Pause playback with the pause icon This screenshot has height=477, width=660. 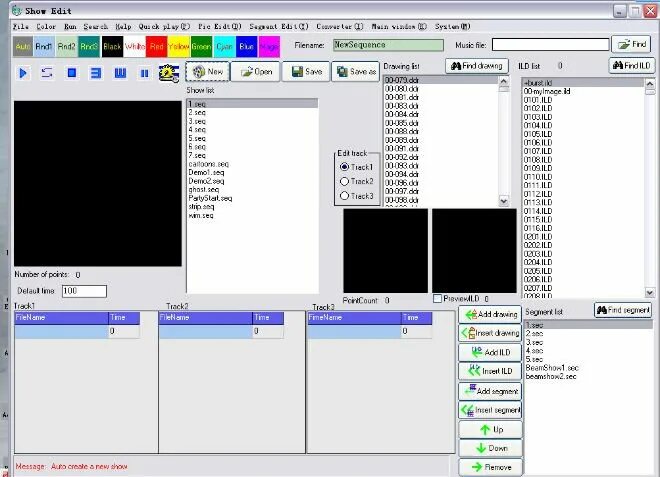point(144,74)
